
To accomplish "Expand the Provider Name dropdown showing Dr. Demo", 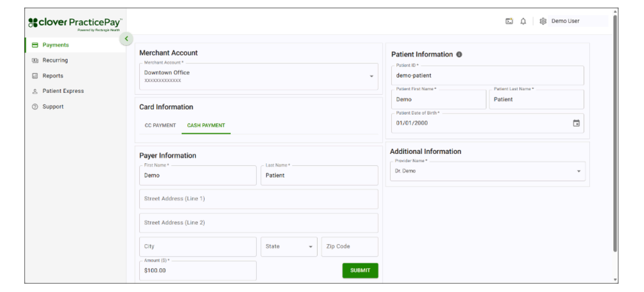I will tap(578, 172).
